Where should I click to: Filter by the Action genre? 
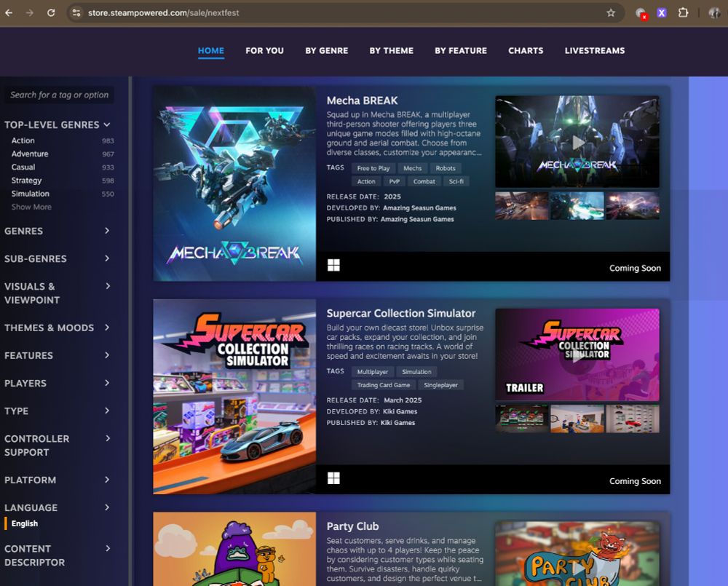[x=23, y=140]
